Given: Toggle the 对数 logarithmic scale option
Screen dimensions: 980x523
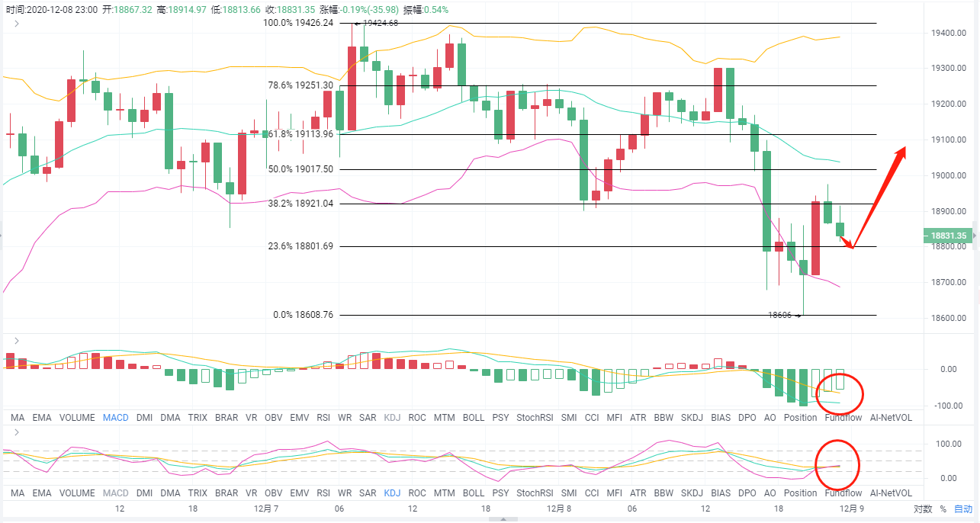Looking at the screenshot, I should 923,509.
